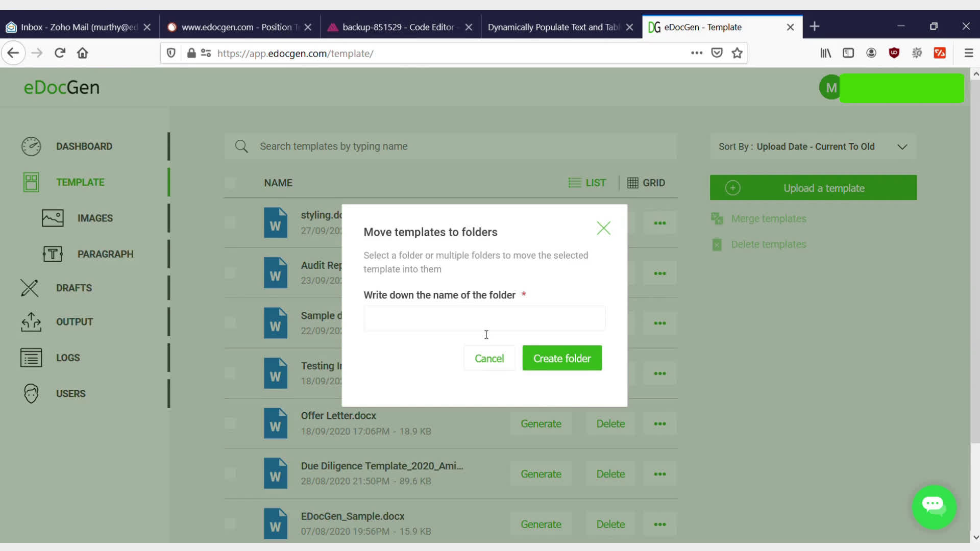
Task: Close the Move templates dialog with X
Action: (x=603, y=228)
